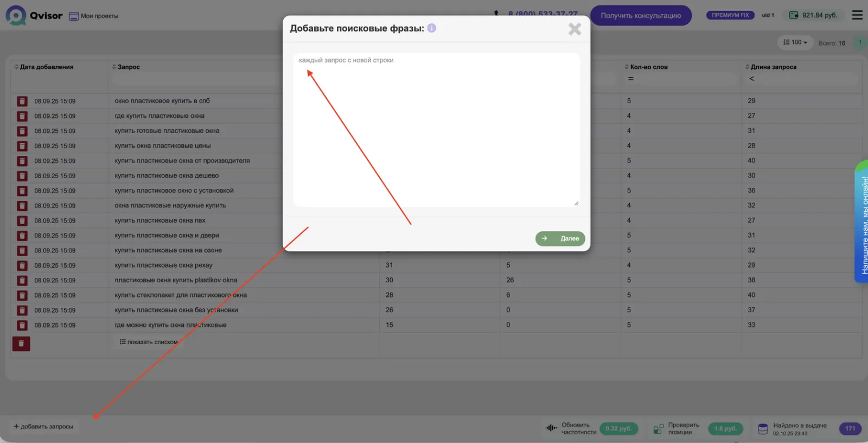The image size is (868, 443).
Task: Delete the row 'купить окна пластиковые цены'
Action: (22, 146)
